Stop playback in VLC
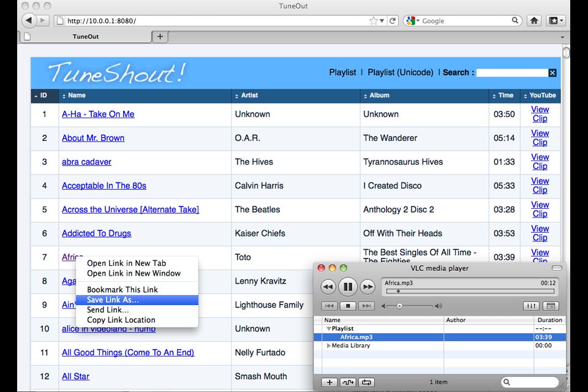This screenshot has height=392, width=588. (348, 306)
